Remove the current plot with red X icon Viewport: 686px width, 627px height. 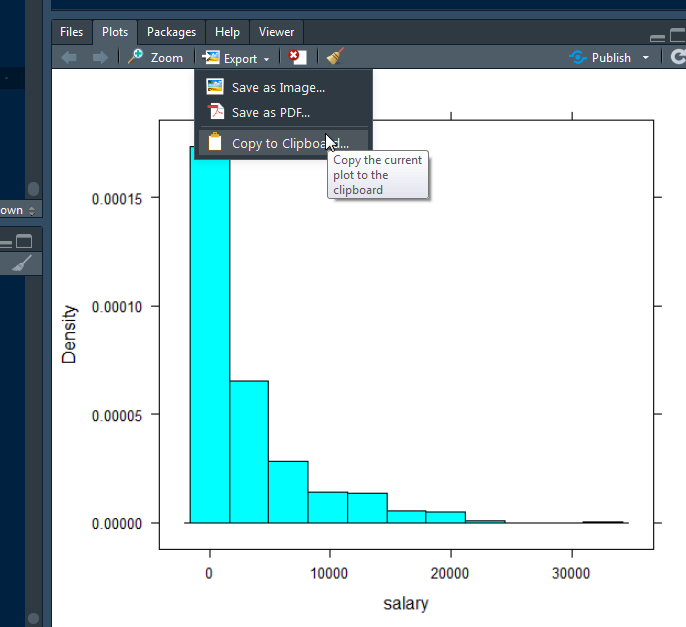click(x=297, y=58)
